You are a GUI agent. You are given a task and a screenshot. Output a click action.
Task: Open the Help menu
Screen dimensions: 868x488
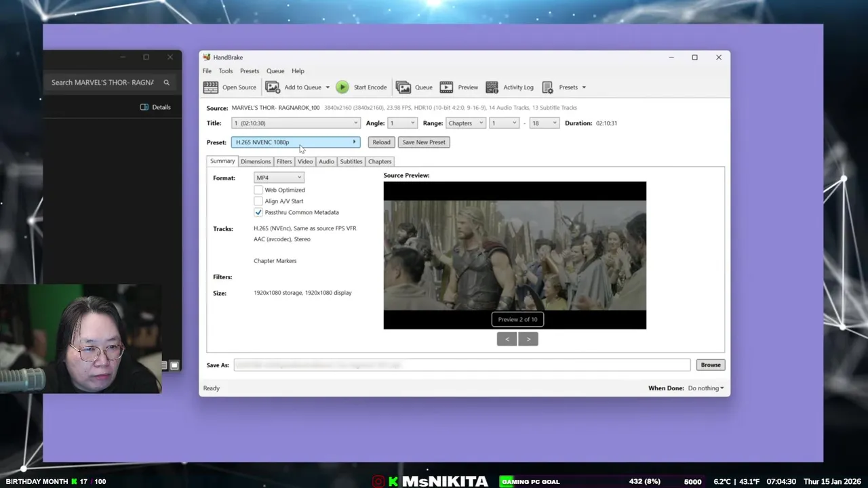click(x=298, y=71)
